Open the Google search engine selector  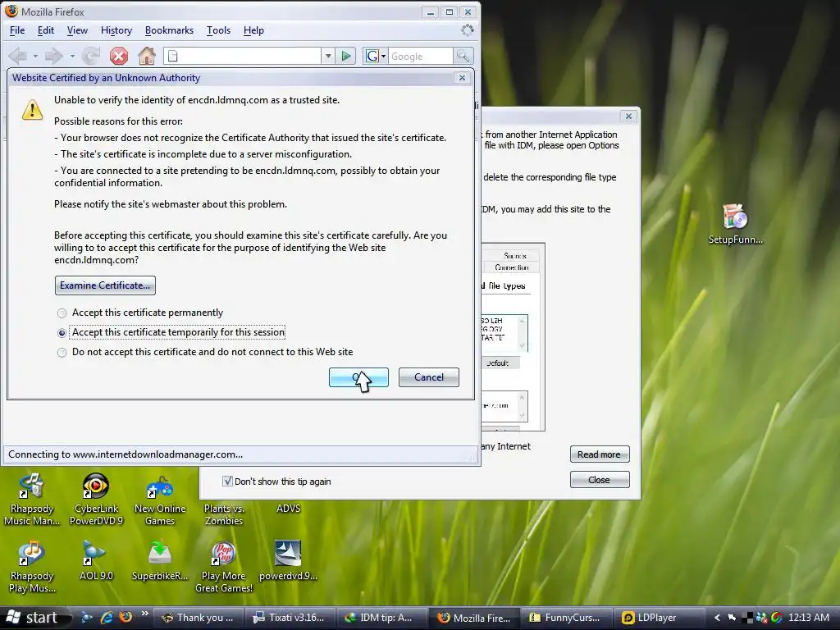375,56
